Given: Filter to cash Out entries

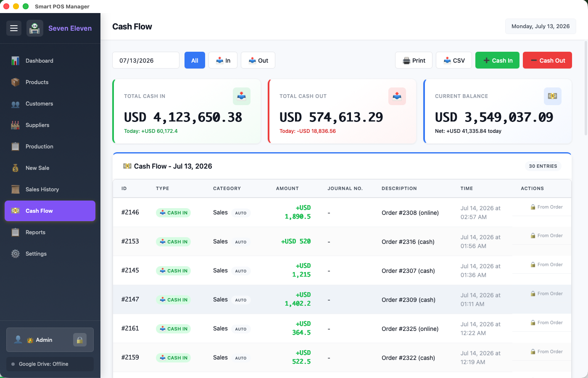Looking at the screenshot, I should tap(258, 60).
